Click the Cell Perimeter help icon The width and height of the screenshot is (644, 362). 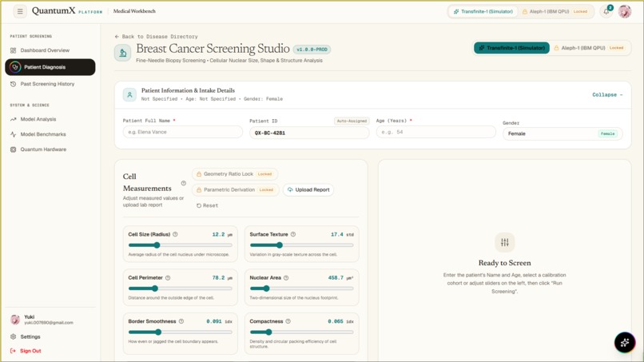point(168,278)
